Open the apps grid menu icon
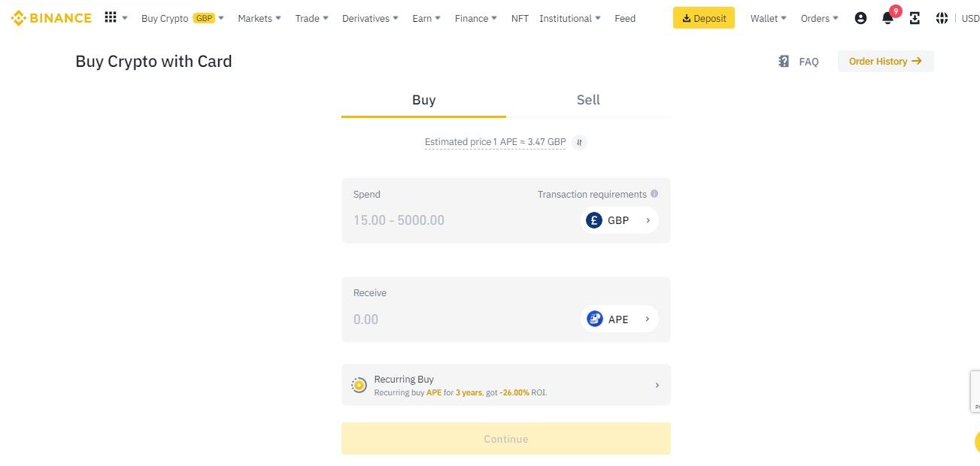 click(111, 17)
